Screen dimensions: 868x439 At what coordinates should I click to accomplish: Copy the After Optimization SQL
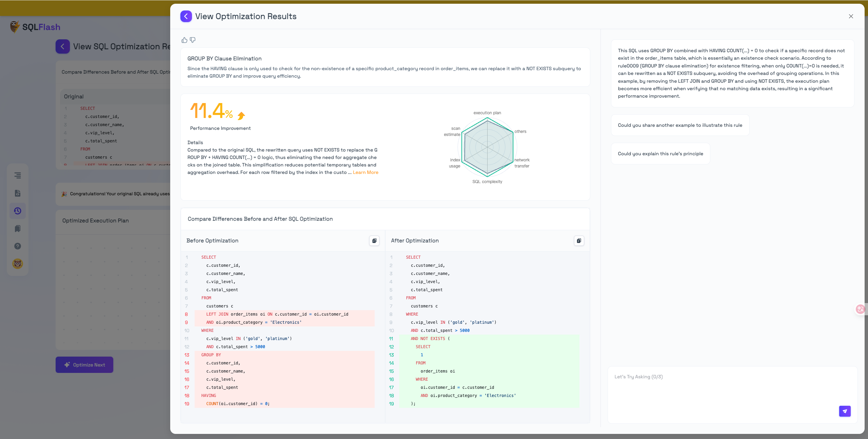[579, 241]
